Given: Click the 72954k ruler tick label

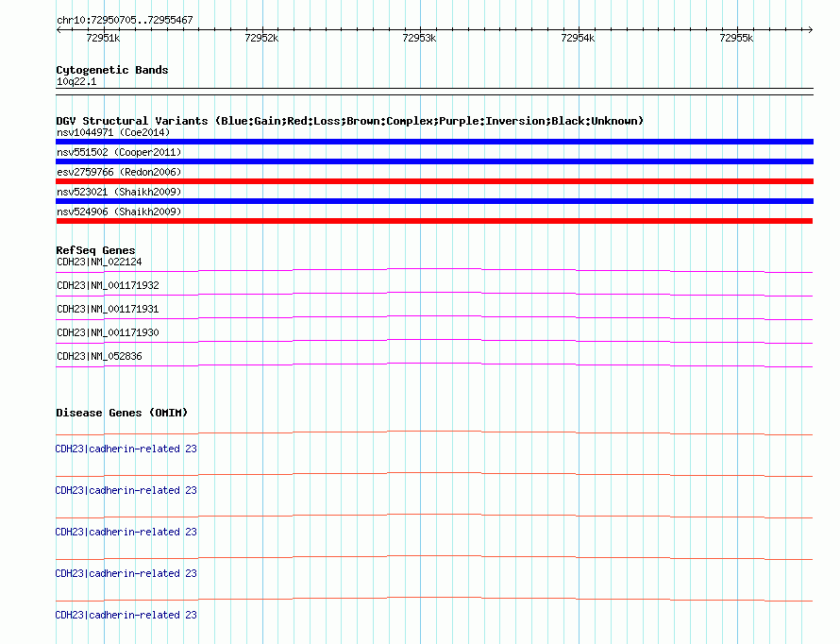Looking at the screenshot, I should pyautogui.click(x=578, y=38).
